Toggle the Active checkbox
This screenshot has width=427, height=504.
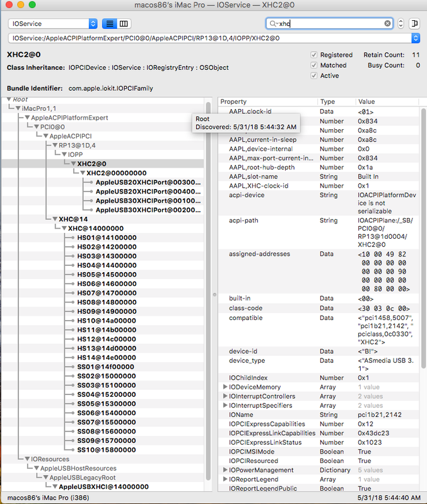(313, 76)
